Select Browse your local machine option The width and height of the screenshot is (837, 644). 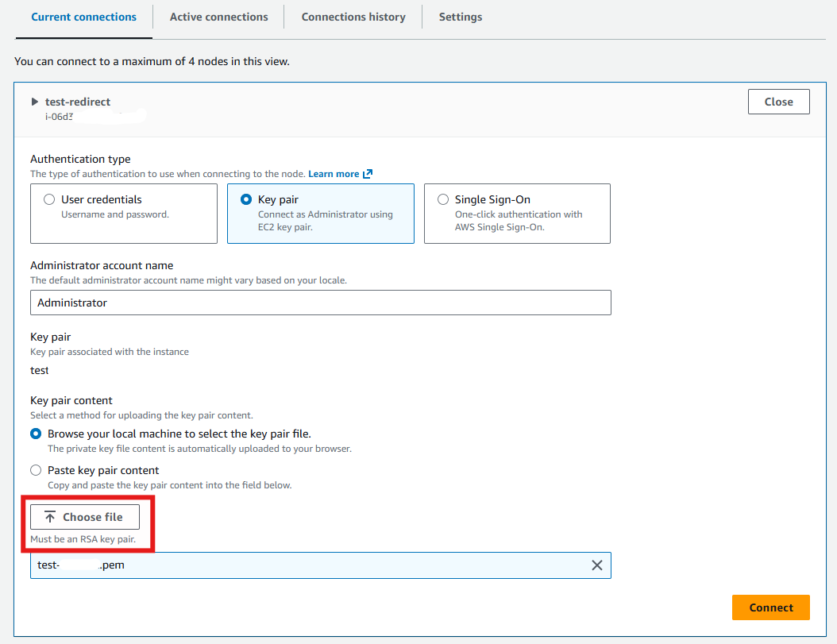coord(35,434)
